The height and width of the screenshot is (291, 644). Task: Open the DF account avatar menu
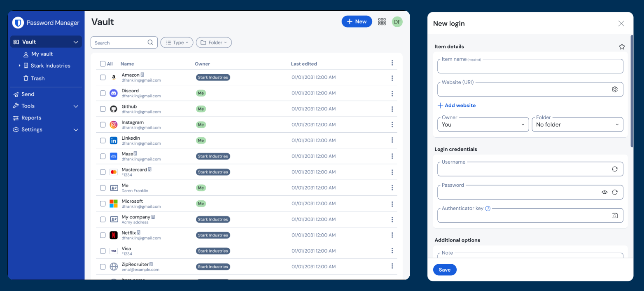(397, 22)
